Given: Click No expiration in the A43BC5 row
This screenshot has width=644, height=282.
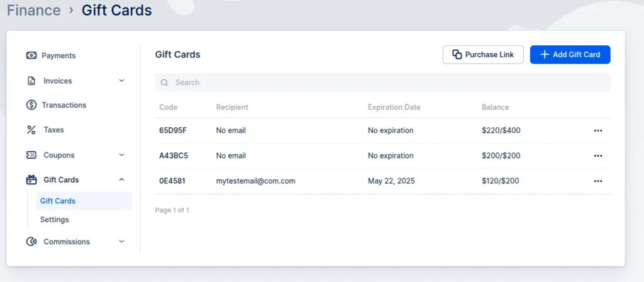Looking at the screenshot, I should (391, 156).
